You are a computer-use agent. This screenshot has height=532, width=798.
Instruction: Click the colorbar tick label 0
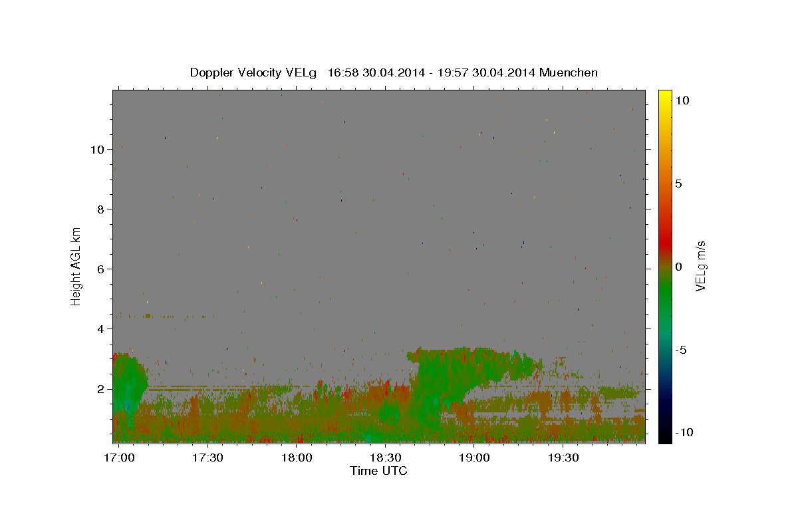pyautogui.click(x=679, y=267)
